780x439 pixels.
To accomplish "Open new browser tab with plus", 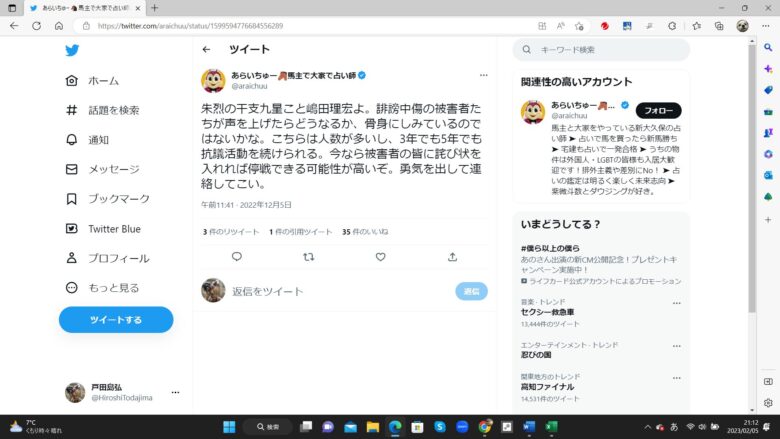I will coord(154,8).
